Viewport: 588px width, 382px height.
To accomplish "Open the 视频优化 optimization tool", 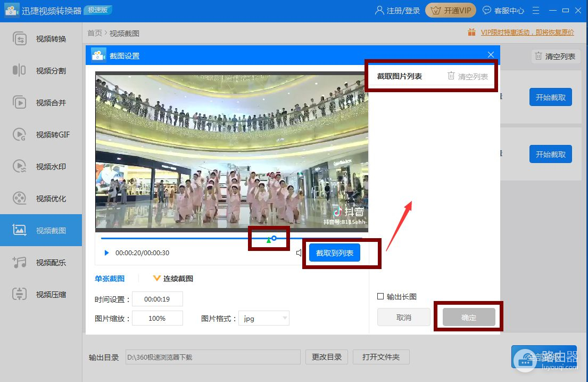I will coord(20,199).
